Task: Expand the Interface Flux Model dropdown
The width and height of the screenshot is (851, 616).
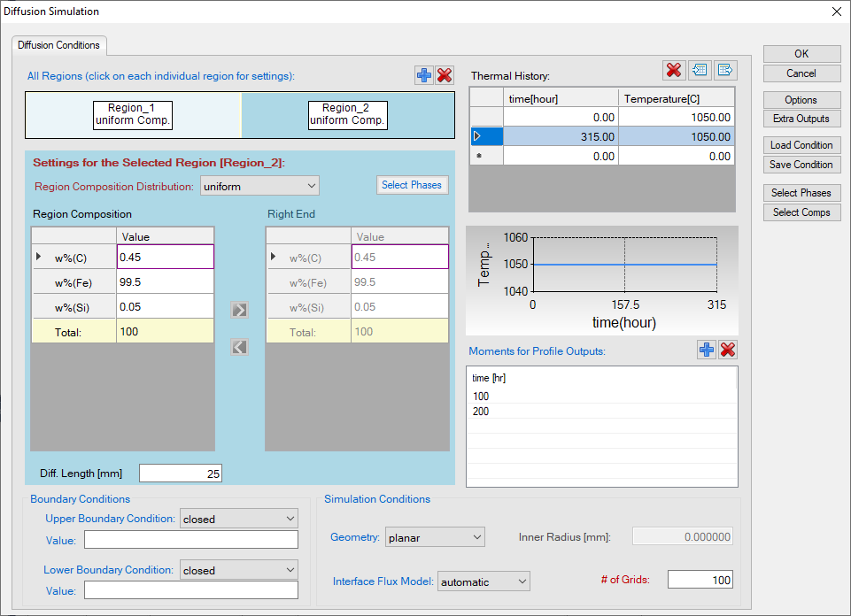Action: pos(484,581)
